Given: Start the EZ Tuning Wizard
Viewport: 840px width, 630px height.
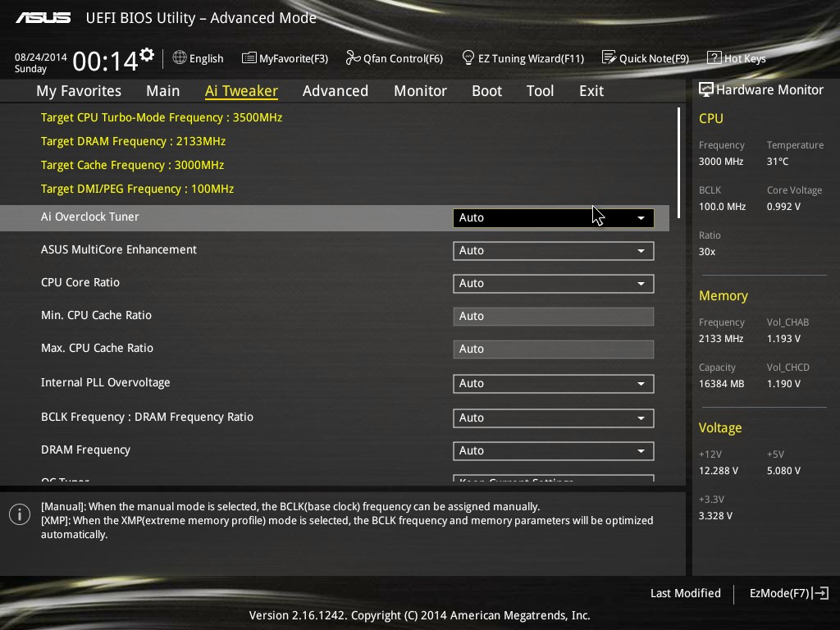Looking at the screenshot, I should tap(523, 57).
